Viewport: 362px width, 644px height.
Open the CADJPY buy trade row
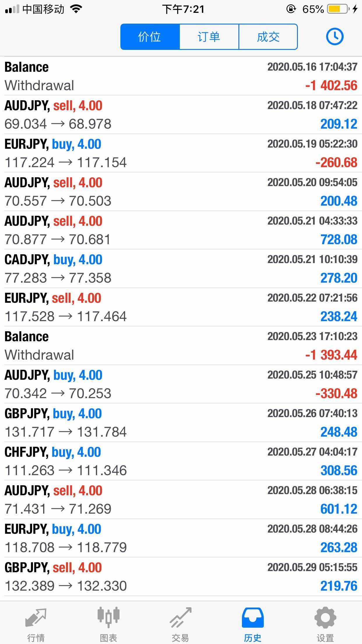click(181, 269)
